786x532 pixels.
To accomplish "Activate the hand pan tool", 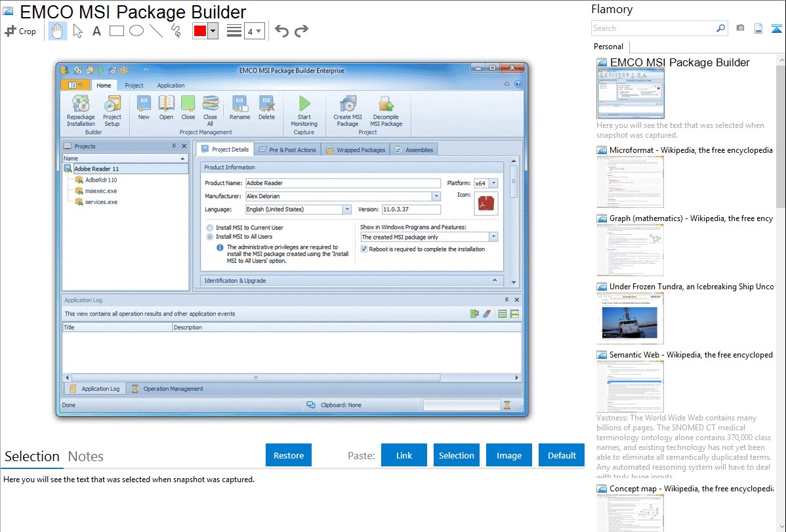I will [x=57, y=31].
